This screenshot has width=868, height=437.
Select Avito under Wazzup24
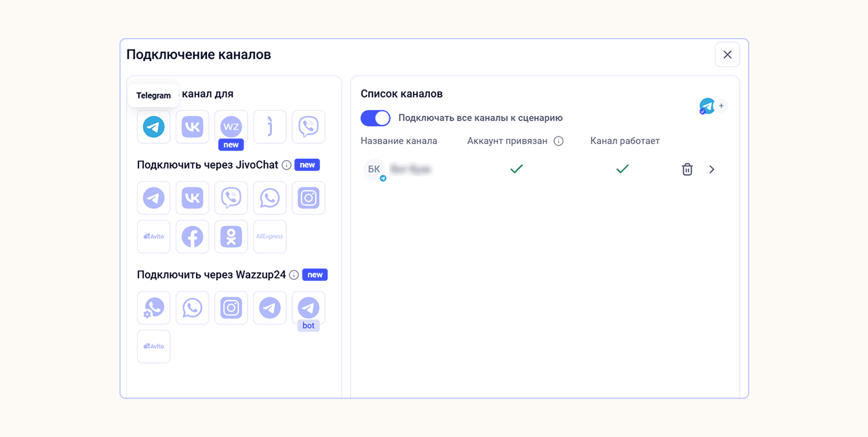coord(154,347)
